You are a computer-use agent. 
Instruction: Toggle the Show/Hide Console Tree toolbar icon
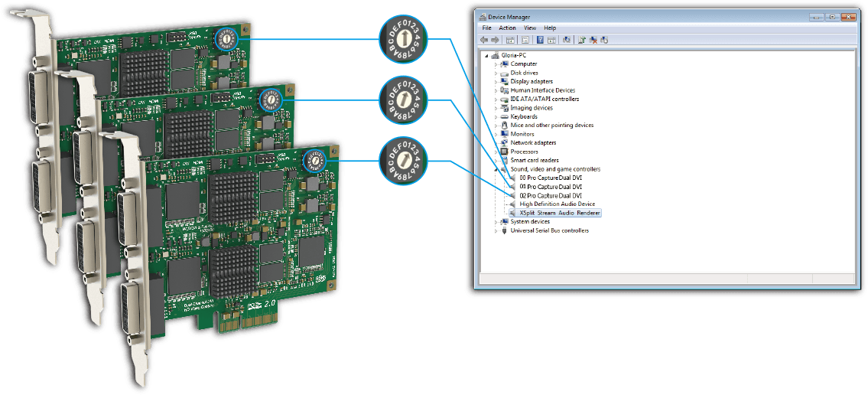click(x=510, y=40)
